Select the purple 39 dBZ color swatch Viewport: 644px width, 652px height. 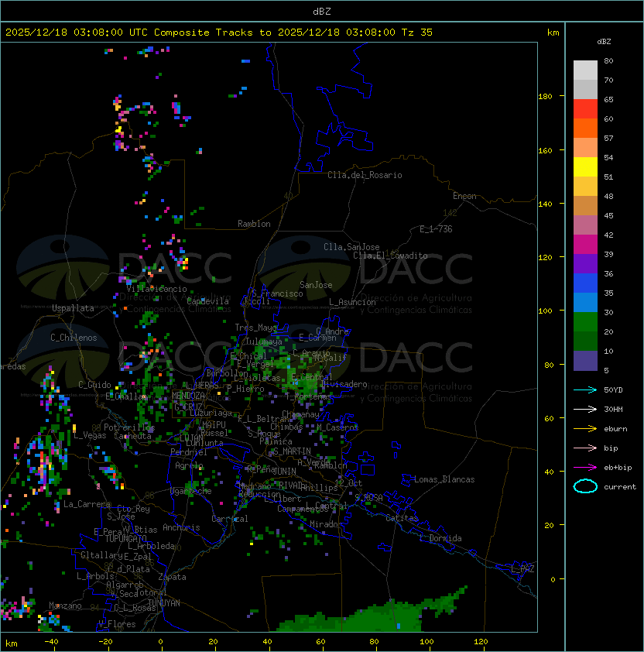click(x=585, y=263)
